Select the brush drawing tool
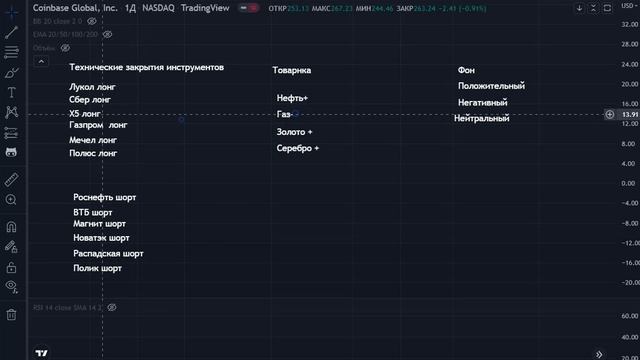This screenshot has height=360, width=640. click(11, 73)
